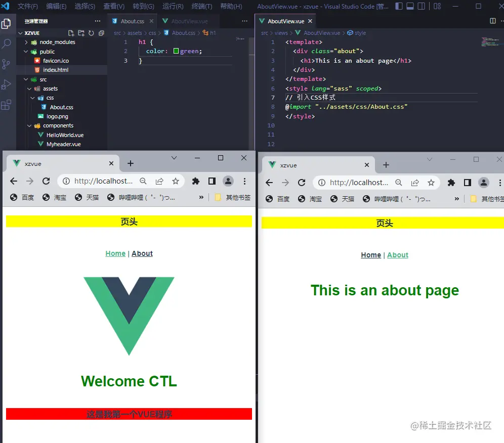Open profile avatar in right Chrome
This screenshot has width=504, height=443.
[x=484, y=183]
